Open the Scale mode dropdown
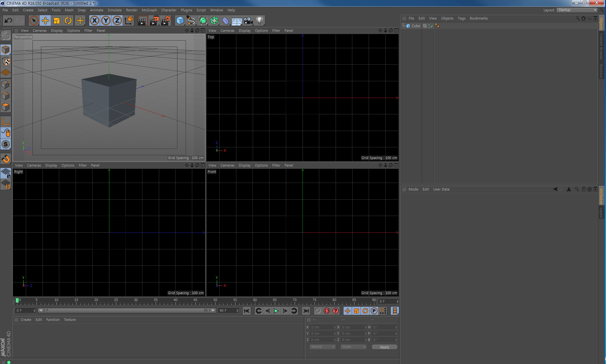 pyautogui.click(x=354, y=347)
